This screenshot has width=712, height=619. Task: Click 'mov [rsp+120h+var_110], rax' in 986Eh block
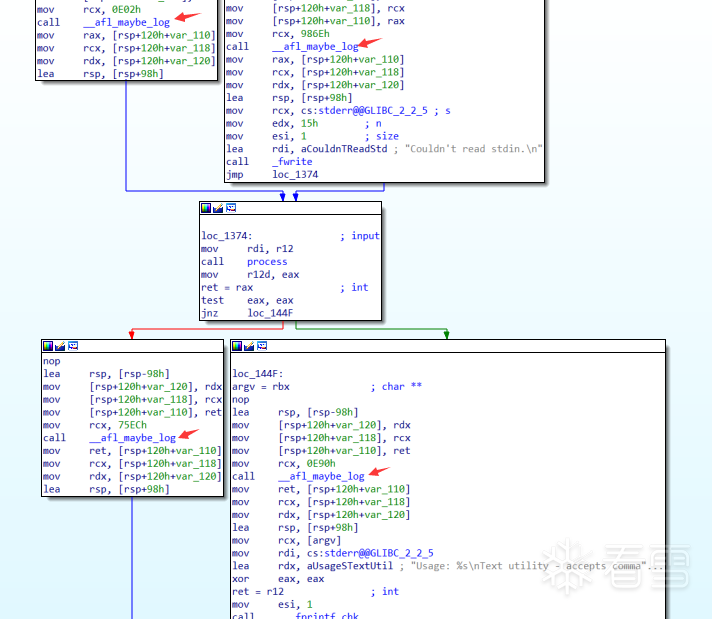(315, 21)
